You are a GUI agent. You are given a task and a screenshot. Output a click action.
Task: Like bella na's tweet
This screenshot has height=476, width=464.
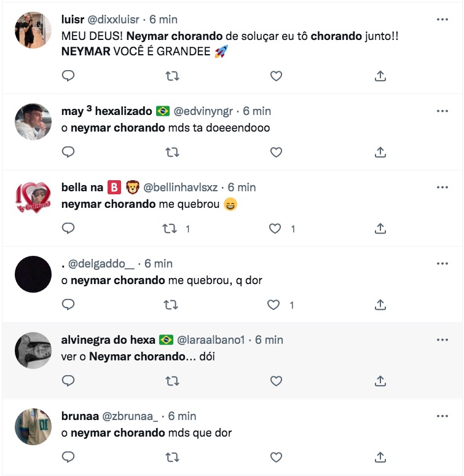point(276,228)
